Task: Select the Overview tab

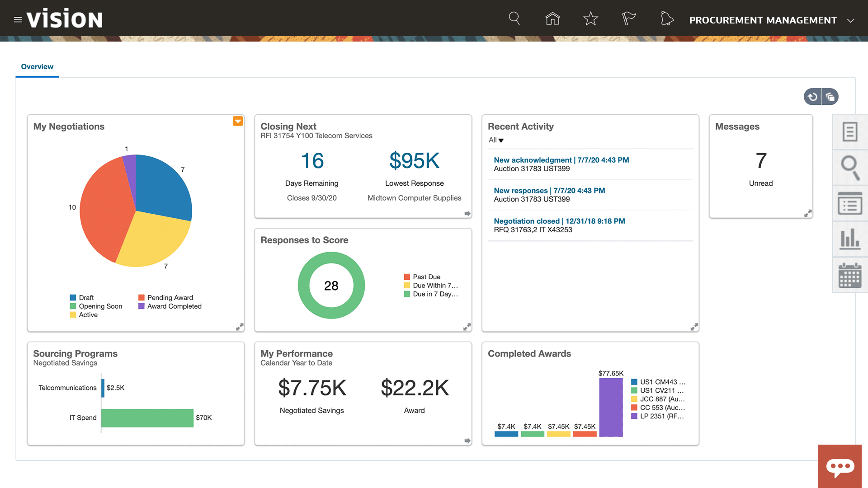Action: pos(37,67)
